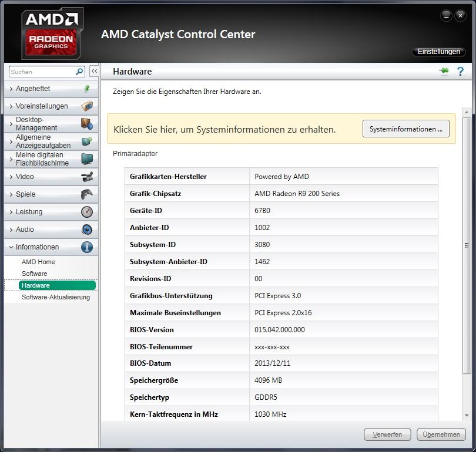
Task: Collapse the Informationen section
Action: [x=51, y=247]
